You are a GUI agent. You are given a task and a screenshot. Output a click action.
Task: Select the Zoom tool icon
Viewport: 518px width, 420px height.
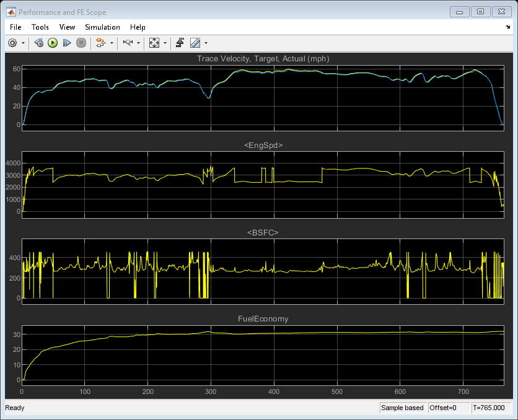128,43
